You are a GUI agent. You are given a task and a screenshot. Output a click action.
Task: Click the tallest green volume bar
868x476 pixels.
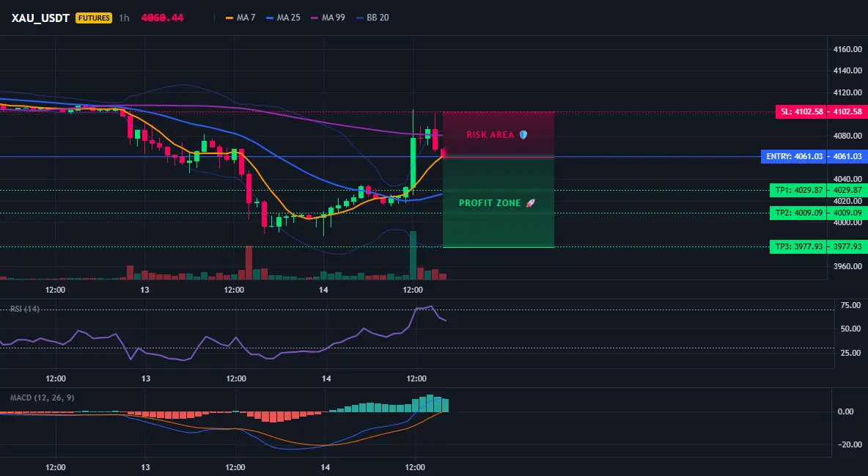(x=413, y=255)
